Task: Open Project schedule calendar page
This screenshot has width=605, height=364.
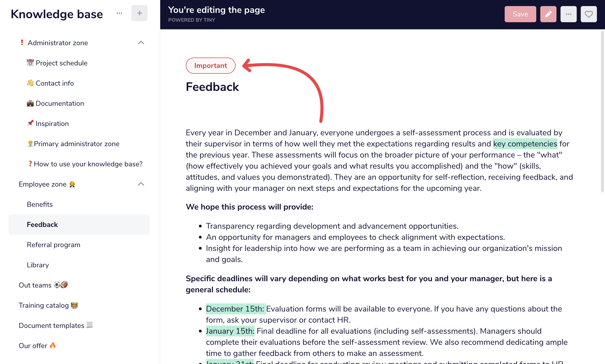Action: click(57, 63)
